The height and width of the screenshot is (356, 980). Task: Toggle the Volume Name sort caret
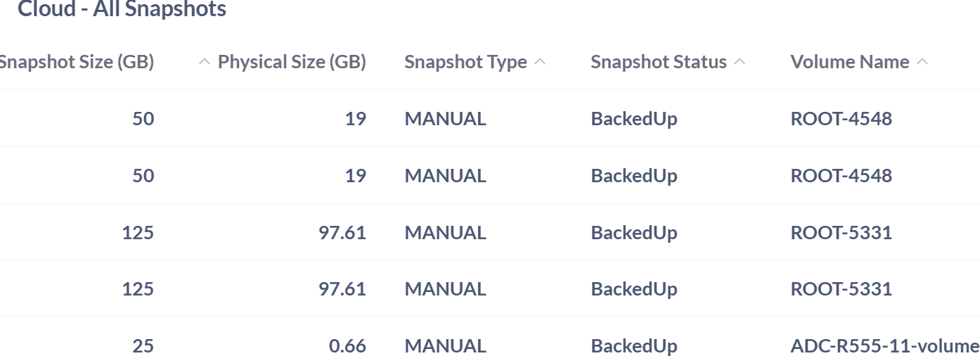(922, 62)
